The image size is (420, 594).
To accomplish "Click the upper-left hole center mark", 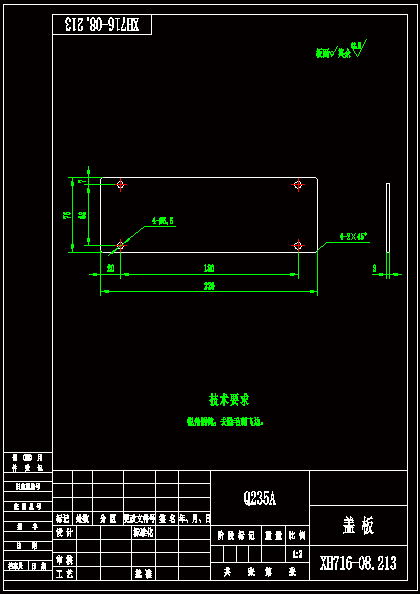I will [120, 185].
